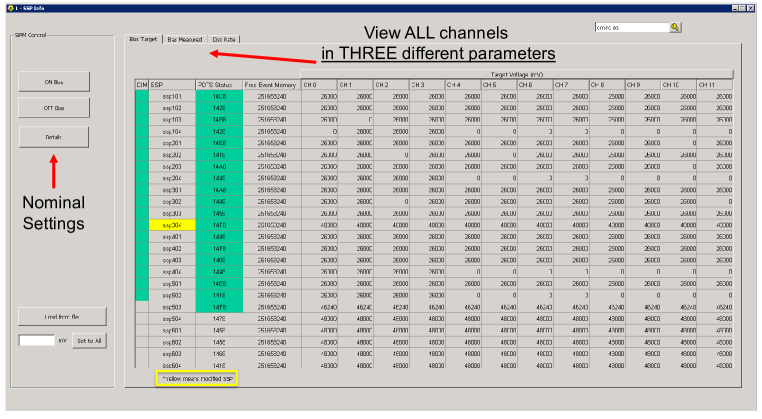
Task: Focus the mV value input field
Action: pos(37,340)
